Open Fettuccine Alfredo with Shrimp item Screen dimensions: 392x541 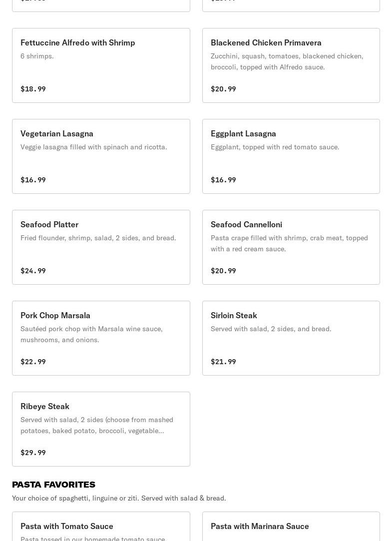[x=101, y=65]
